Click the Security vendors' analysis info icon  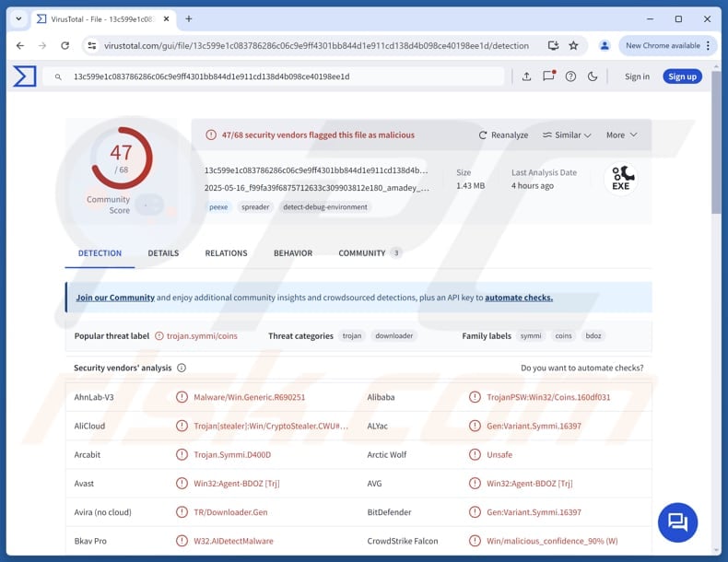click(x=182, y=368)
